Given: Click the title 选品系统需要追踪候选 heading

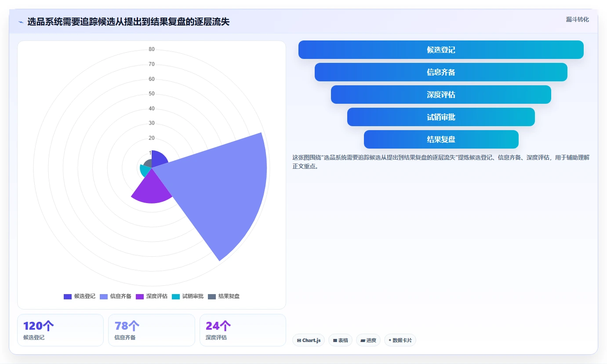Looking at the screenshot, I should (x=128, y=22).
